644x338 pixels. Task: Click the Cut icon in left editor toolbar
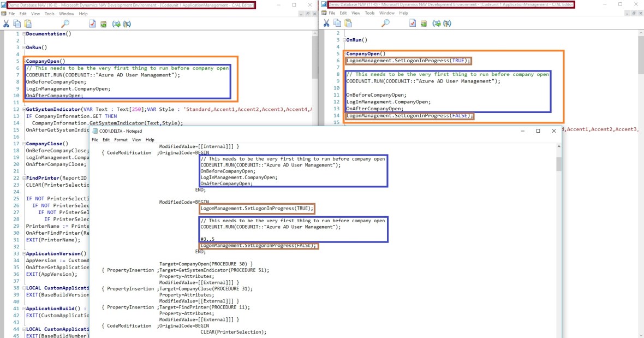(x=6, y=23)
